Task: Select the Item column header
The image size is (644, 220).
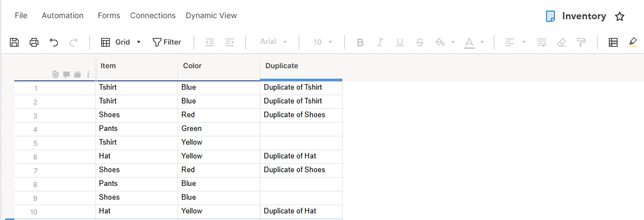Action: [x=137, y=70]
